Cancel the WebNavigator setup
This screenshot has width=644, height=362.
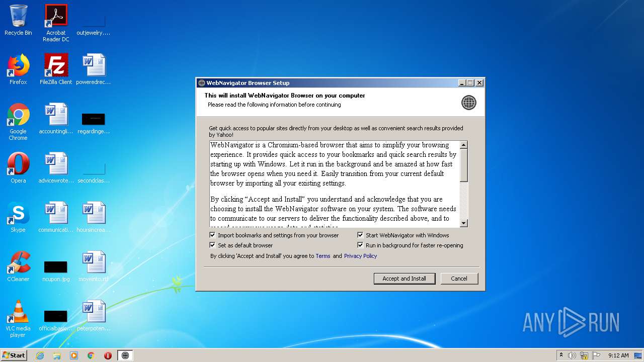pos(459,279)
